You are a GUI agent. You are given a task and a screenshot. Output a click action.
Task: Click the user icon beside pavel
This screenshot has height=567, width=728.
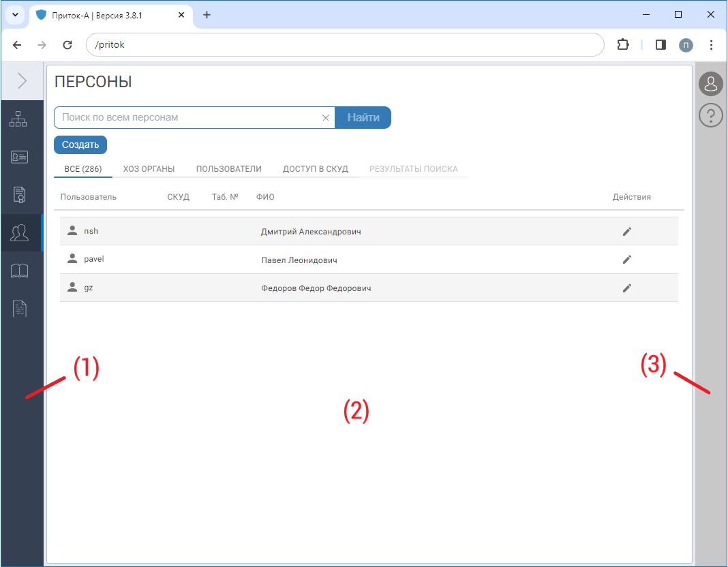[72, 258]
